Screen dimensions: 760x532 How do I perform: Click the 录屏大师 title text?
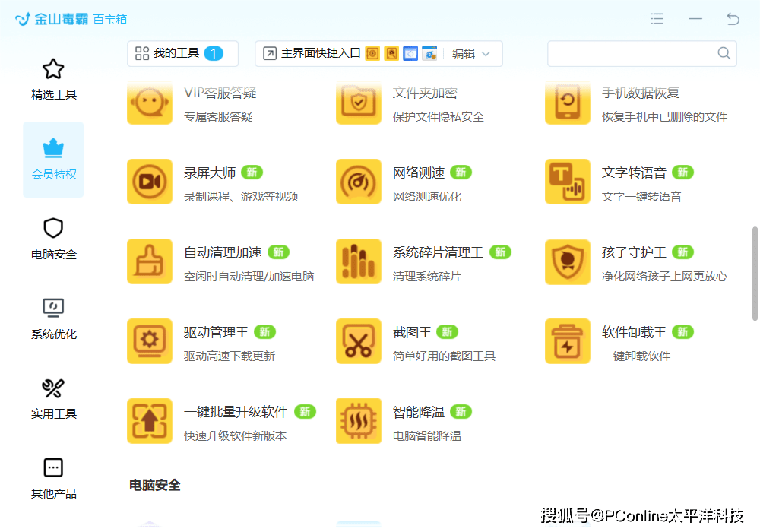[x=210, y=173]
